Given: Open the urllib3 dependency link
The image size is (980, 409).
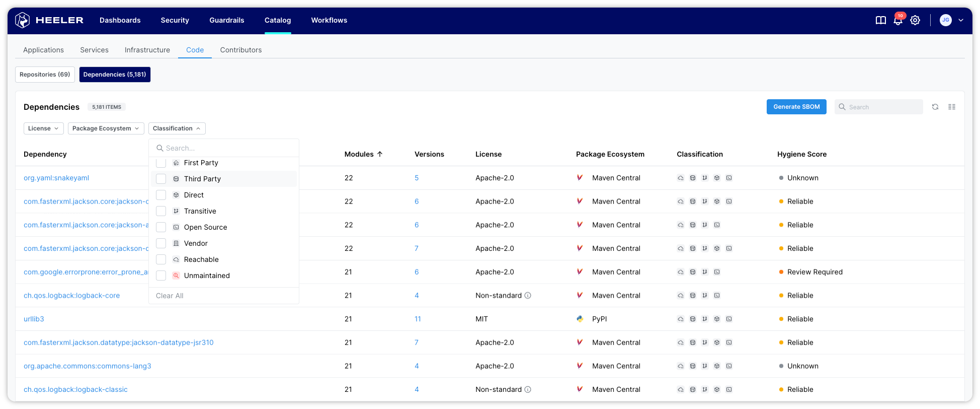Looking at the screenshot, I should 34,319.
